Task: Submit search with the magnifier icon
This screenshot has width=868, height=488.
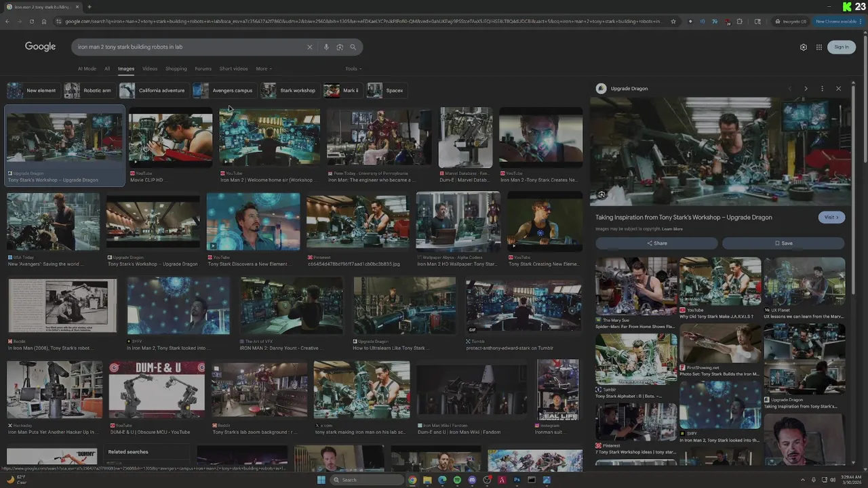Action: (353, 47)
